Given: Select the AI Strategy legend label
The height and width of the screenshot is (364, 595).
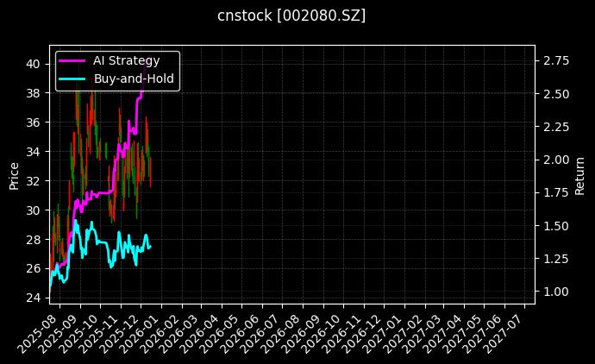Looking at the screenshot, I should pyautogui.click(x=126, y=61).
